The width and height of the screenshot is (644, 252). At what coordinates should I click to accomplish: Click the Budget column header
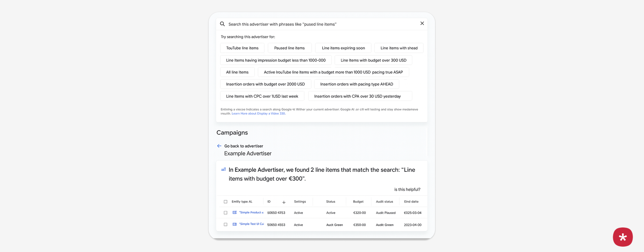click(x=358, y=202)
